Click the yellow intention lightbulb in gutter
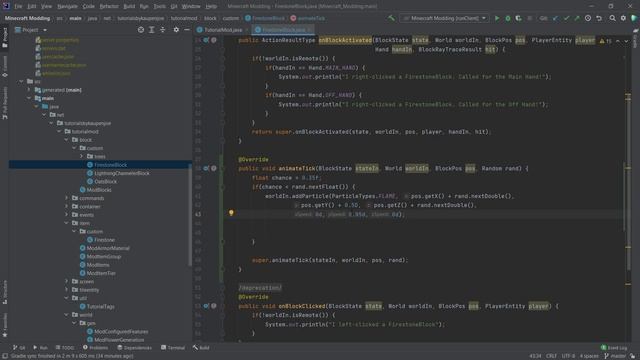The image size is (640, 360). 231,213
